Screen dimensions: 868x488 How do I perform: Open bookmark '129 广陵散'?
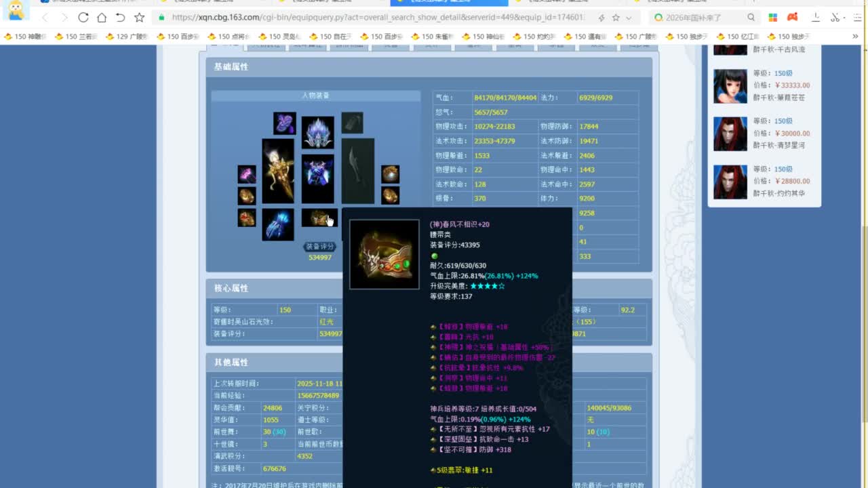tap(127, 37)
